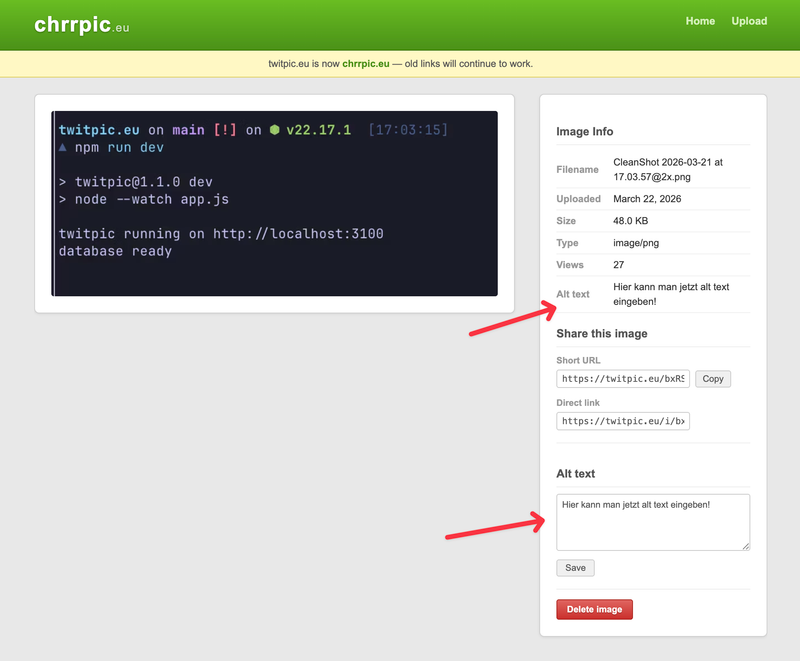Click the views count 27
The image size is (800, 661).
(619, 265)
